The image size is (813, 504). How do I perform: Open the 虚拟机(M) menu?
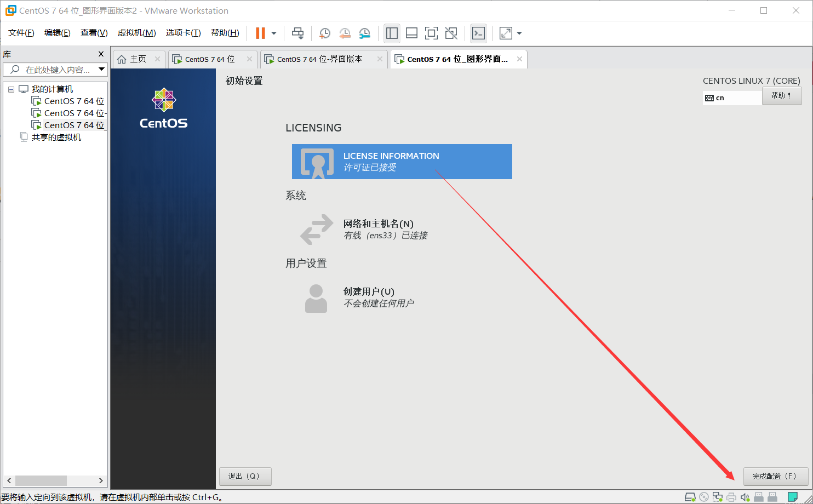click(x=136, y=32)
